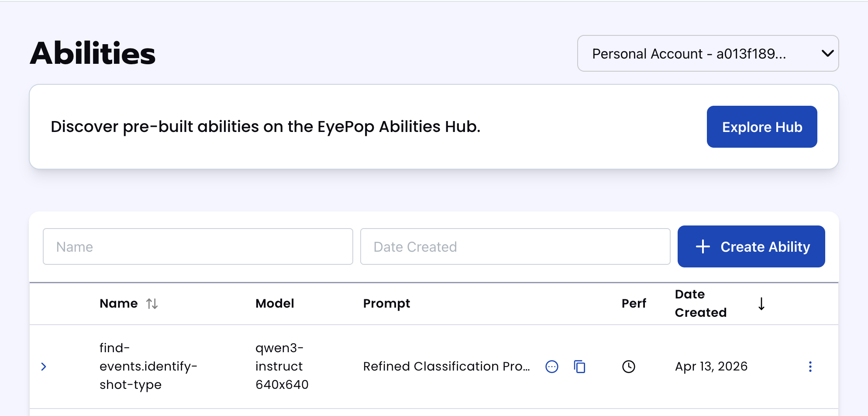
Task: Open the full prompt via ellipsis bubble icon
Action: [x=551, y=367]
